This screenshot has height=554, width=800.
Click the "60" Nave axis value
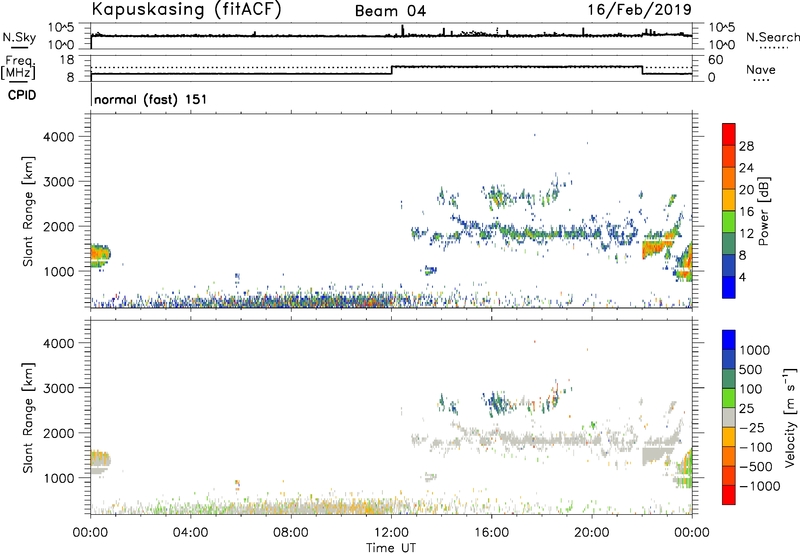716,60
